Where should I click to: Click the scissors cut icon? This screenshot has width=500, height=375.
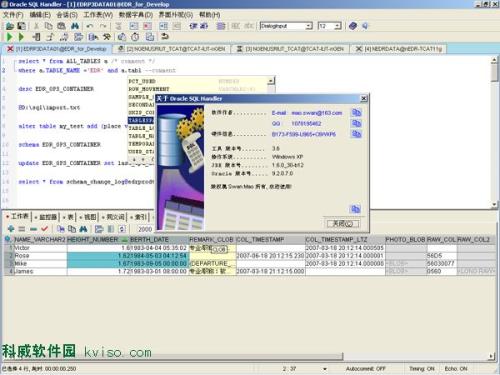click(x=36, y=26)
